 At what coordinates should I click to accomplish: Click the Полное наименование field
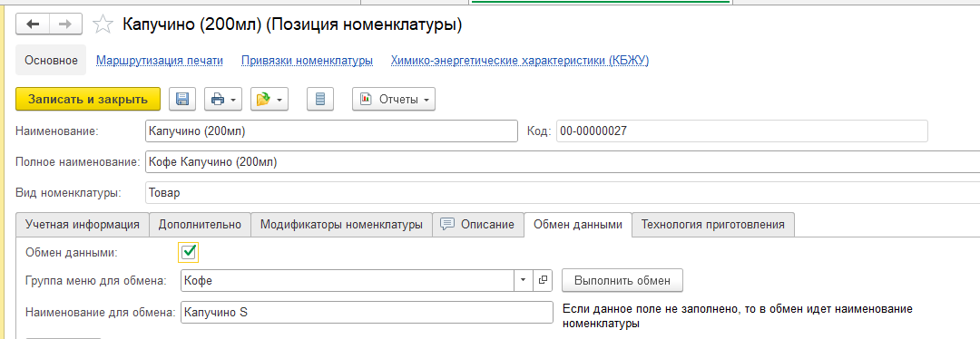tap(562, 161)
